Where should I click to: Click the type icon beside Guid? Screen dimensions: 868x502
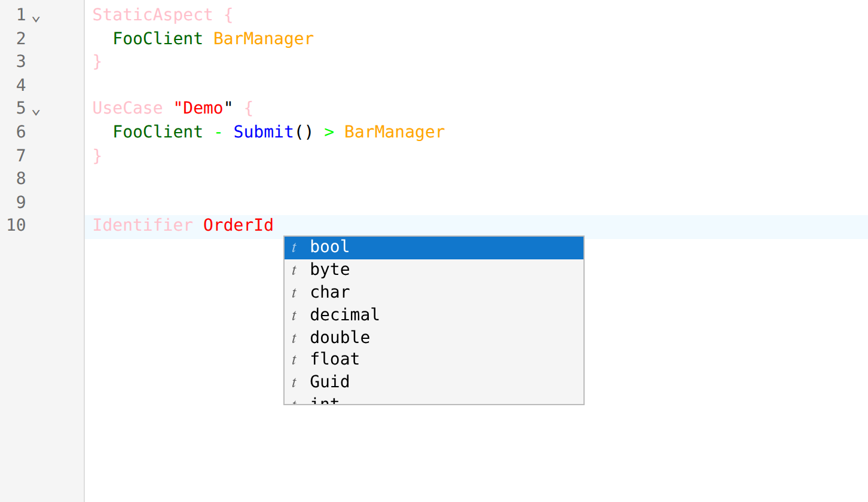pyautogui.click(x=294, y=383)
